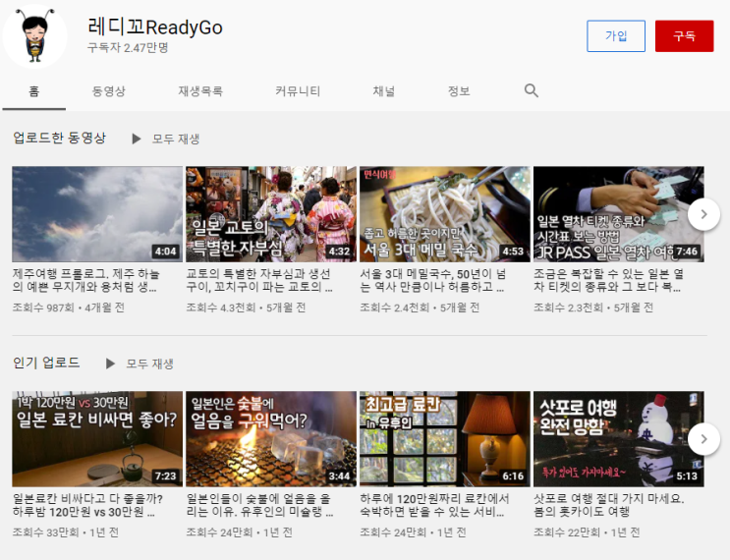Click 모두 재생 for 업로드한 동영상
This screenshot has height=560, width=730.
point(176,139)
